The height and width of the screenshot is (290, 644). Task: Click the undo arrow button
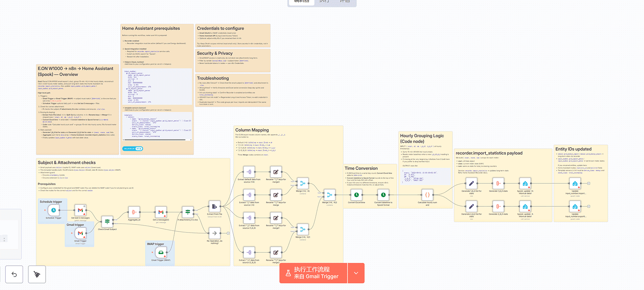[x=14, y=274]
